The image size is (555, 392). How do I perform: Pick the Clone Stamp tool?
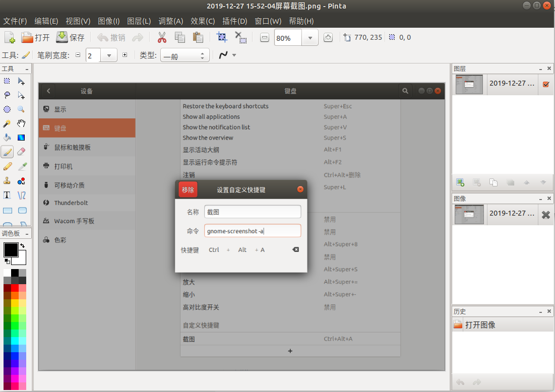pos(7,181)
